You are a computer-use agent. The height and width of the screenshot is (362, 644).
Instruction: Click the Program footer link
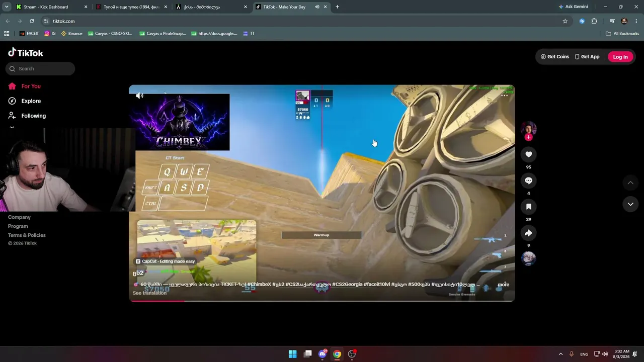point(18,226)
